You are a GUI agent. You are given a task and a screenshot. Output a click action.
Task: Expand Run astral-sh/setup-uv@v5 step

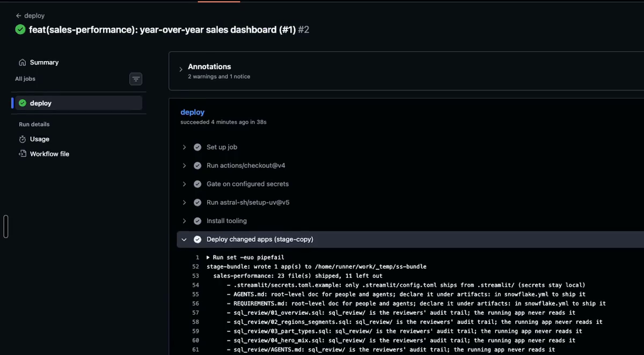(184, 203)
